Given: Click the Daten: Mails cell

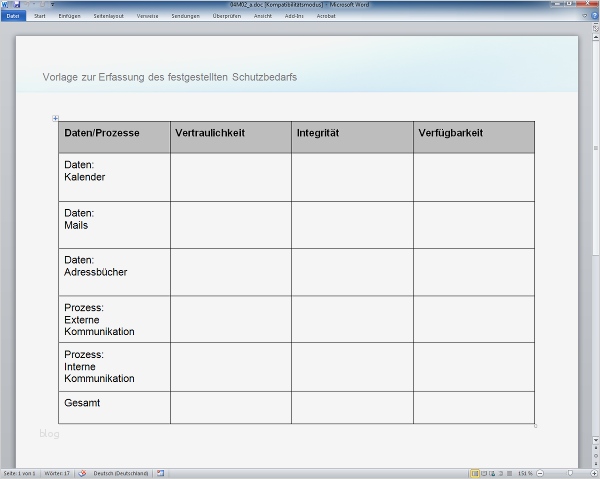Looking at the screenshot, I should click(114, 225).
